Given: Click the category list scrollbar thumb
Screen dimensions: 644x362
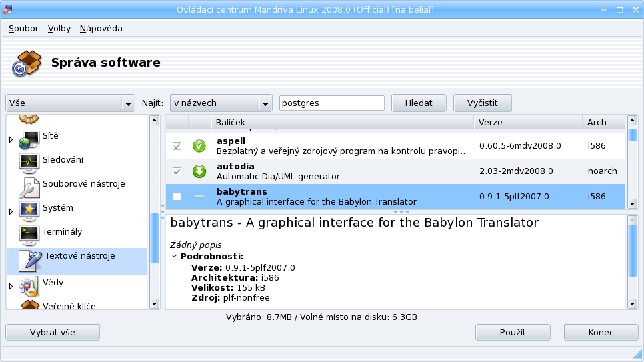Looking at the screenshot, I should (155, 238).
